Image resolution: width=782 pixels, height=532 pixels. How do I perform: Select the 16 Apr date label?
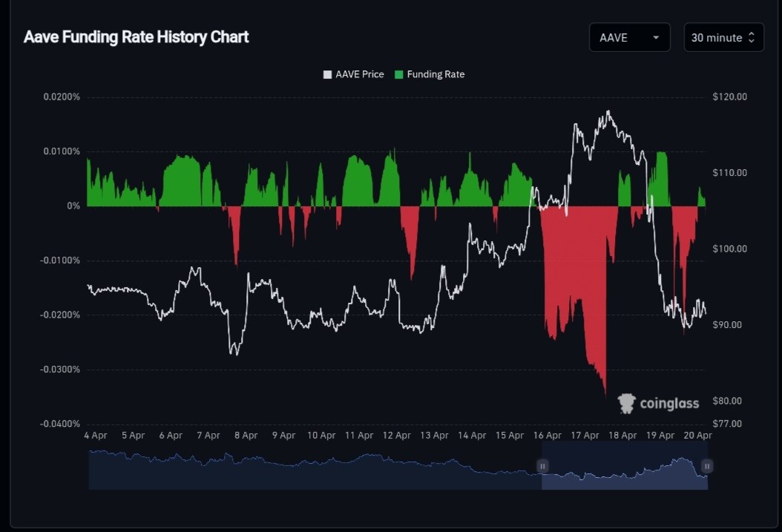click(x=547, y=436)
